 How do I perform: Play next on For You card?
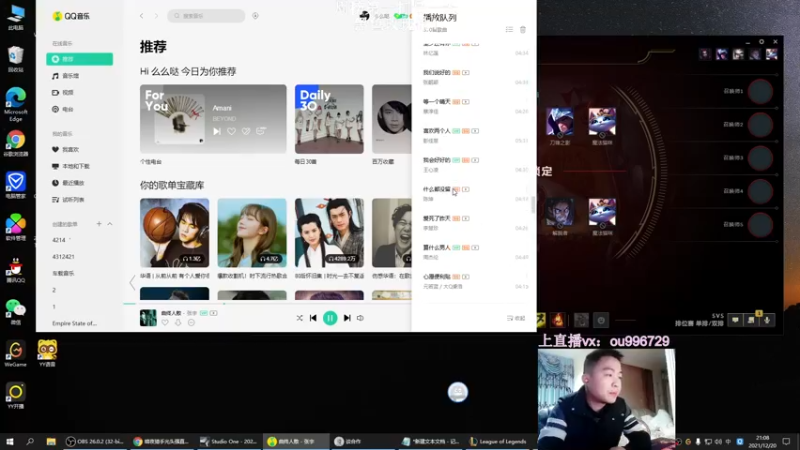point(217,131)
